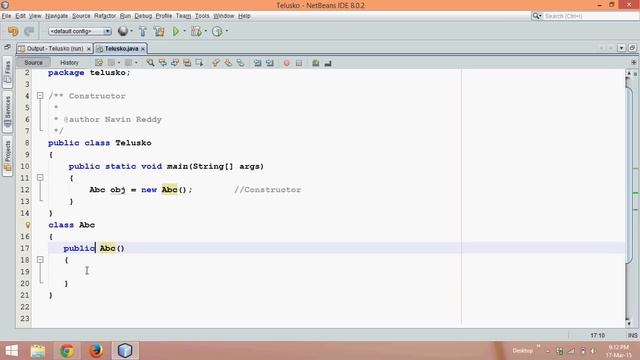Collapse the main method fold at line 11
Screen dimensions: 640x360
(x=40, y=178)
